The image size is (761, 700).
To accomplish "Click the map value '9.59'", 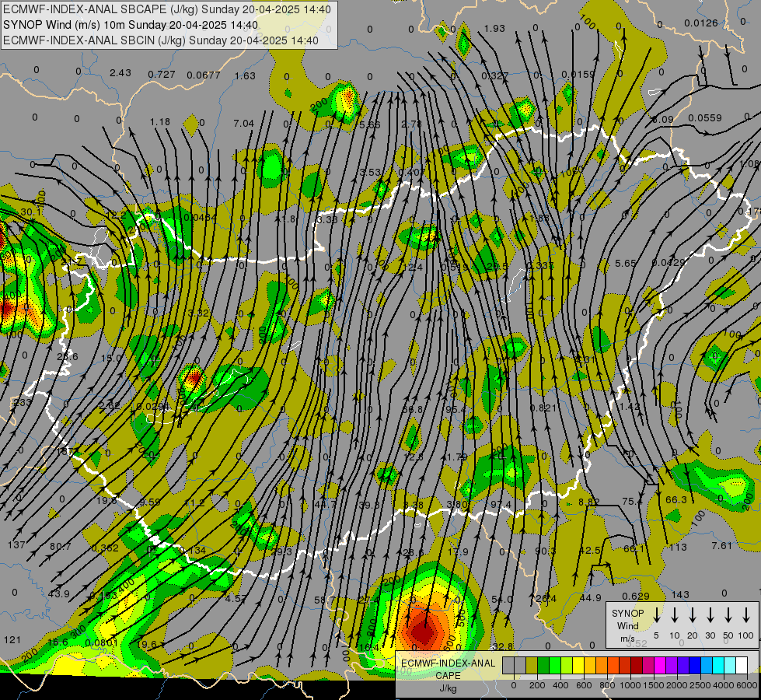I will pos(150,502).
